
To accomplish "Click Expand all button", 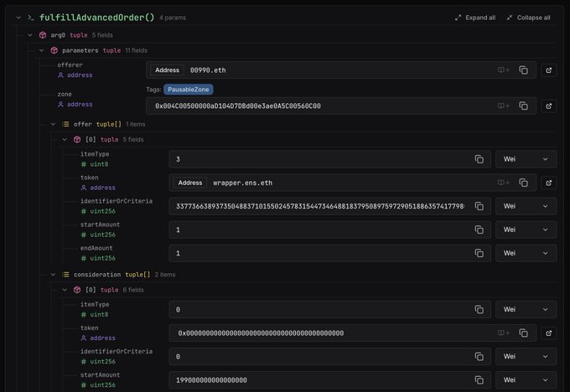I will pyautogui.click(x=475, y=18).
